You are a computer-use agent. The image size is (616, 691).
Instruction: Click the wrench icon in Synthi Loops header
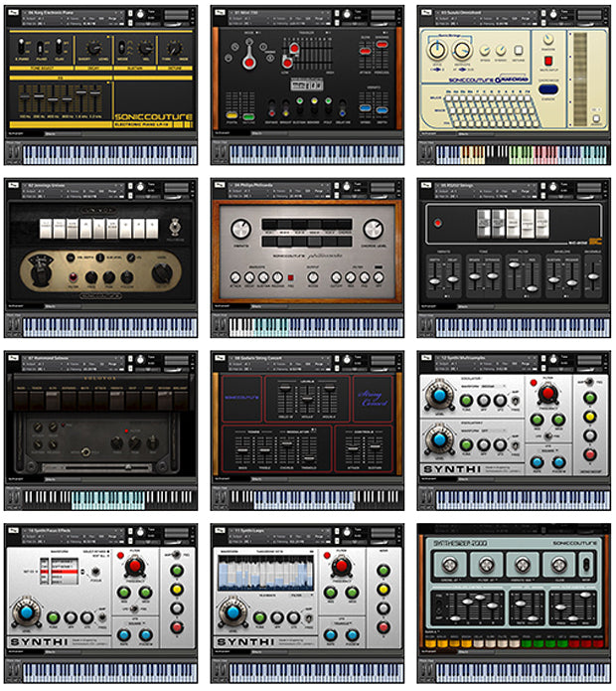[x=221, y=531]
